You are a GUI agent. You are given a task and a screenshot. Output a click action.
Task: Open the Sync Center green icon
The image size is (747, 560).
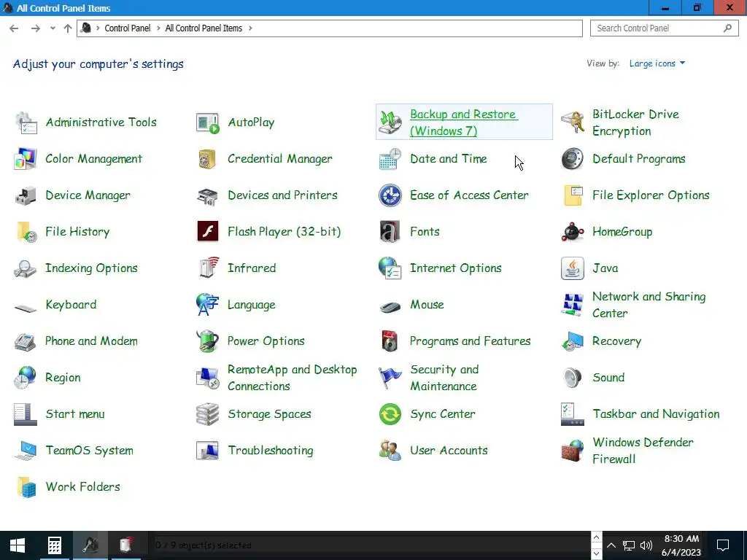click(x=390, y=414)
